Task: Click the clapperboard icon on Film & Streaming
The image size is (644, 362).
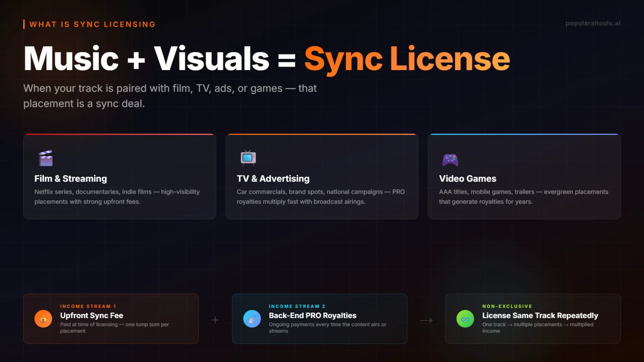Action: (x=46, y=158)
